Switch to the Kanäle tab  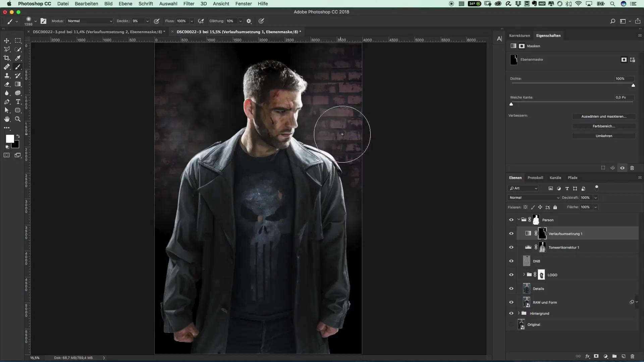[x=555, y=178]
